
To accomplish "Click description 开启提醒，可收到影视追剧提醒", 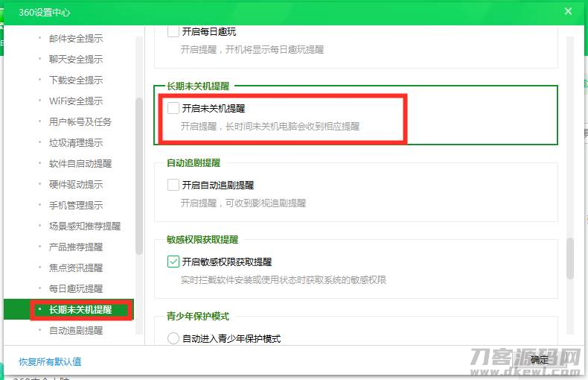I will [x=243, y=203].
